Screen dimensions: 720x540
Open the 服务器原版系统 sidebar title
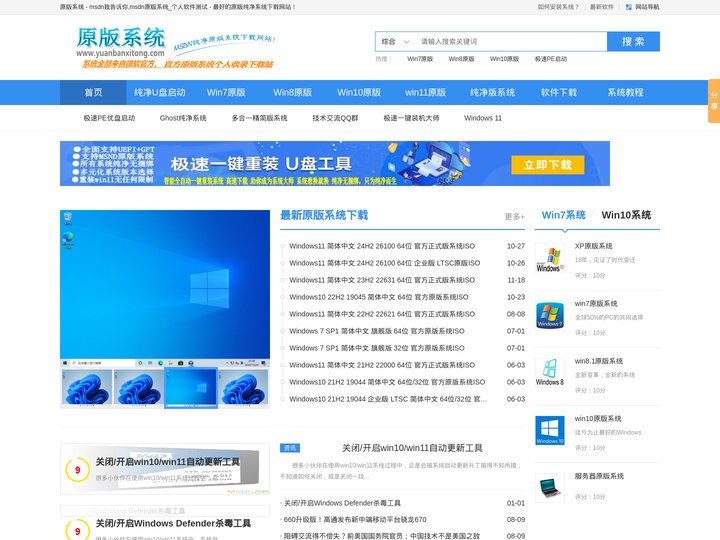tap(599, 476)
